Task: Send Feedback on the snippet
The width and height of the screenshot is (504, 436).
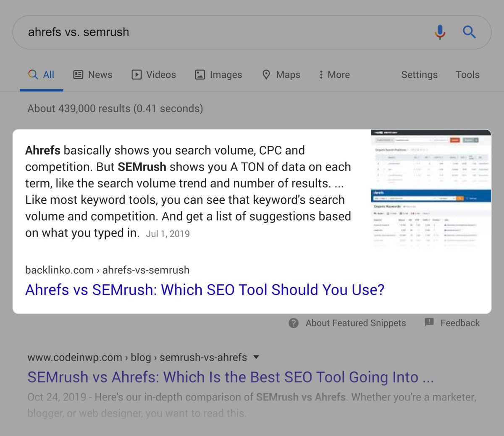Action: point(460,323)
